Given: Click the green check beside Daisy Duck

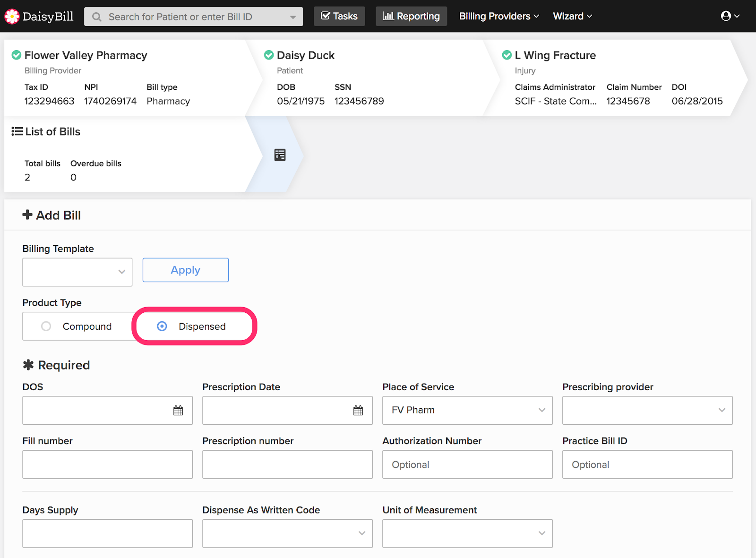Looking at the screenshot, I should pos(269,55).
